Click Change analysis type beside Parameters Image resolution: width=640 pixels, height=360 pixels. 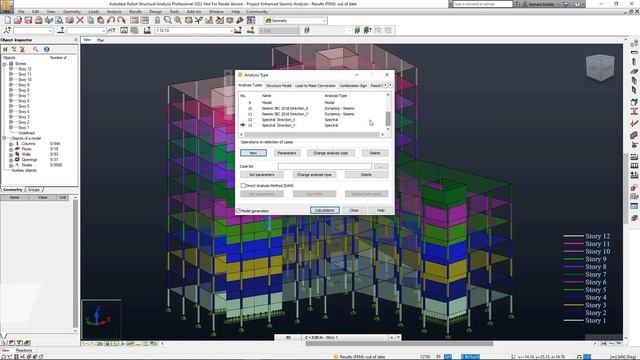click(331, 153)
